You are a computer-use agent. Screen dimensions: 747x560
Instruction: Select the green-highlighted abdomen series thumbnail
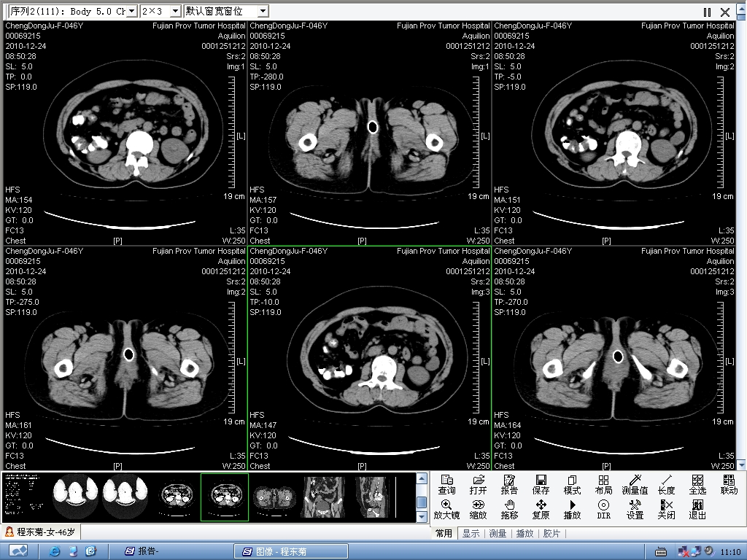tap(225, 497)
